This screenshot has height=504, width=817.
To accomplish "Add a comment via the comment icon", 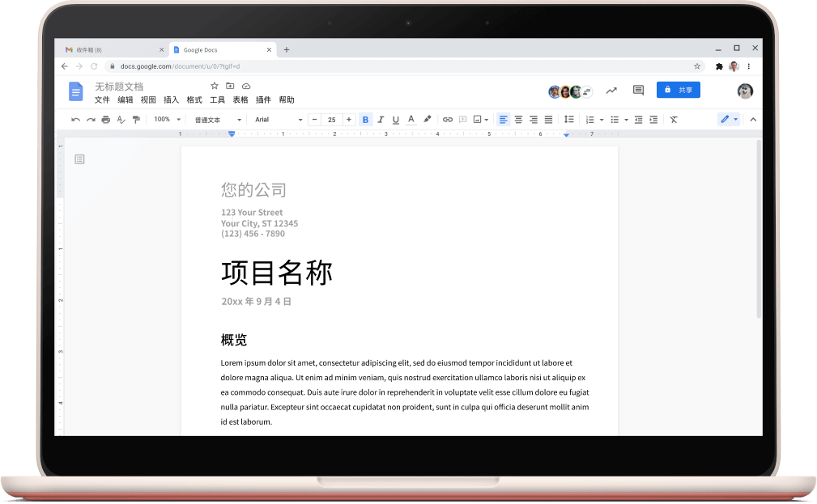I will pyautogui.click(x=462, y=119).
